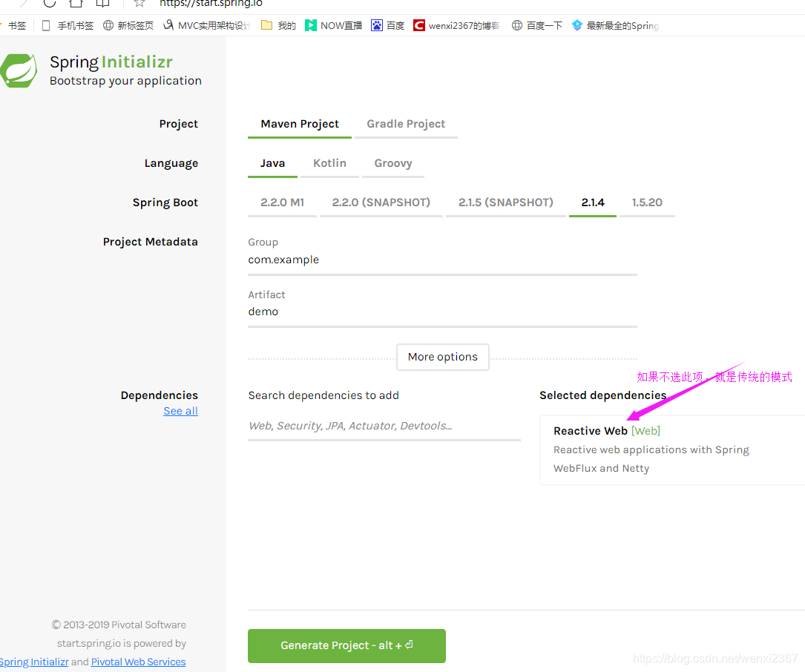Click the Spring leaf logo

pyautogui.click(x=19, y=70)
